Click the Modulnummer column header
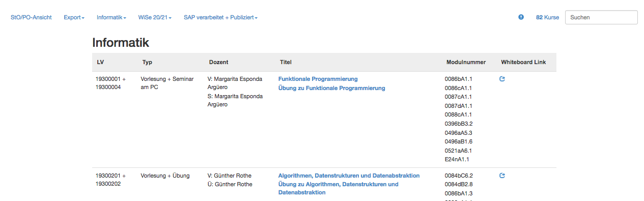Viewport: 644px width, 201px height. coord(466,62)
